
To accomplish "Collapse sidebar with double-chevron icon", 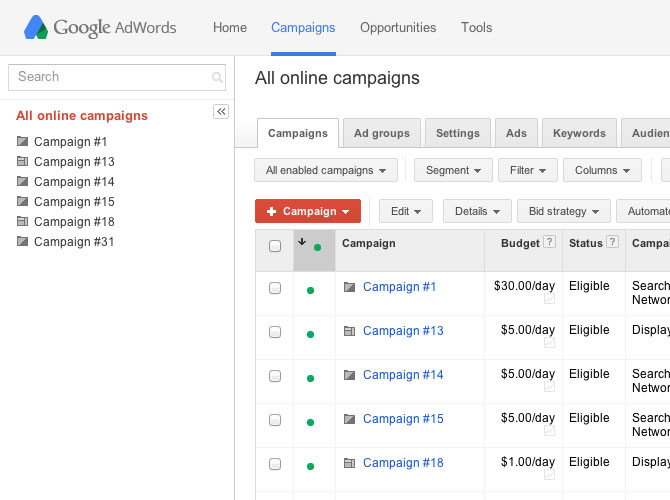I will (x=221, y=112).
